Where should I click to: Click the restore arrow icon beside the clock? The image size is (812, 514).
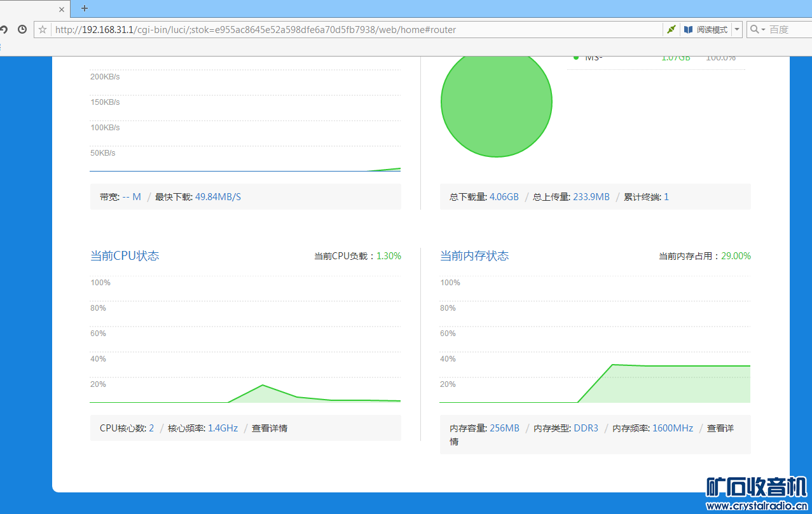click(x=4, y=29)
